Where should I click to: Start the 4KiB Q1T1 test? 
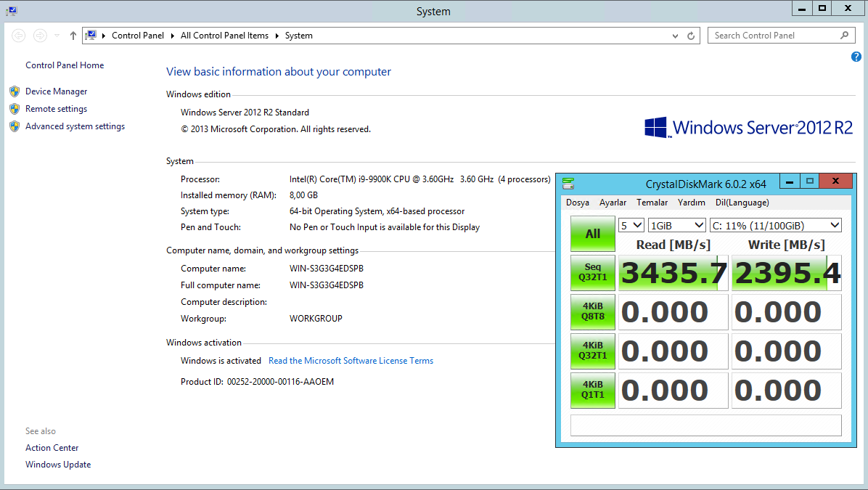pos(593,391)
